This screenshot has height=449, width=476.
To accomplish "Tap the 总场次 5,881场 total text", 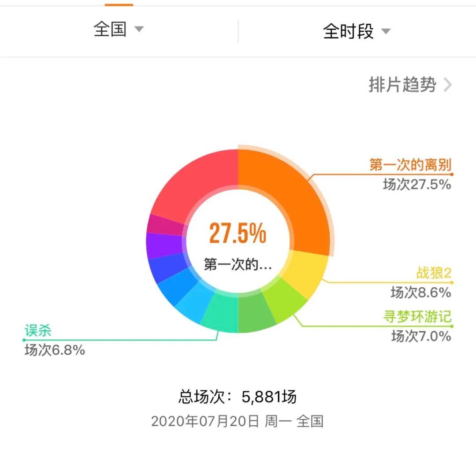I will [x=238, y=395].
